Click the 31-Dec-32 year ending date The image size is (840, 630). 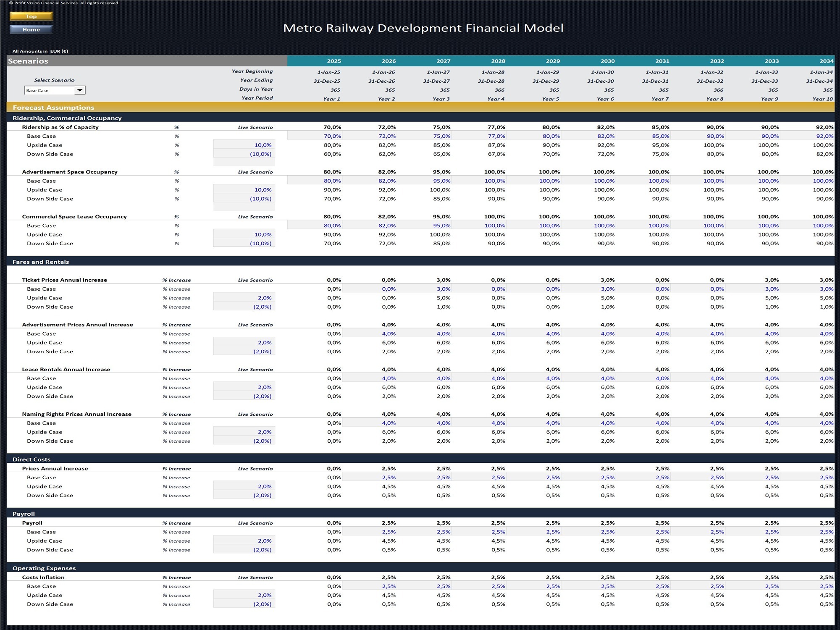pos(710,81)
